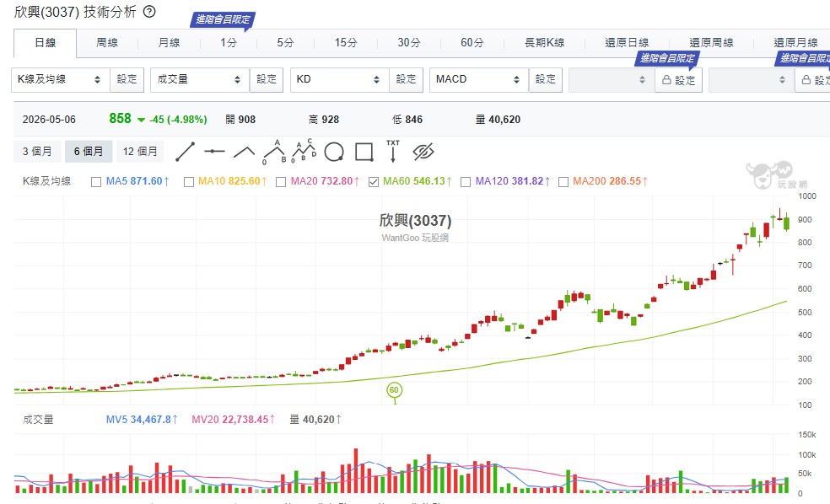This screenshot has width=830, height=504.
Task: Open the MACD indicator dropdown
Action: pos(479,80)
